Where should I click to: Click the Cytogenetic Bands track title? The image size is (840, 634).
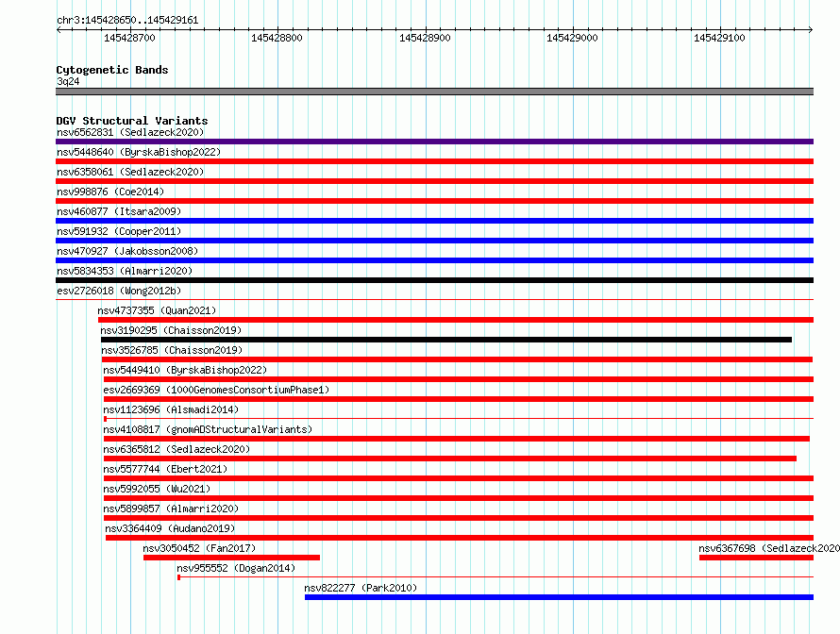tap(112, 70)
